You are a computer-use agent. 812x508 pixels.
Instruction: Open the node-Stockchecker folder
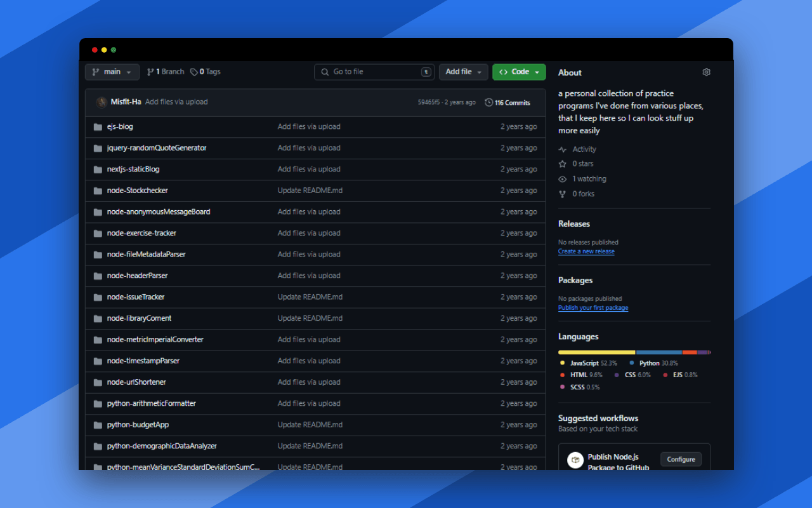(x=137, y=190)
